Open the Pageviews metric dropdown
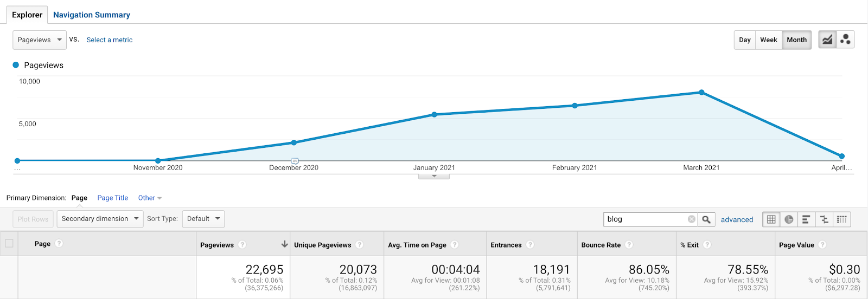 tap(40, 40)
